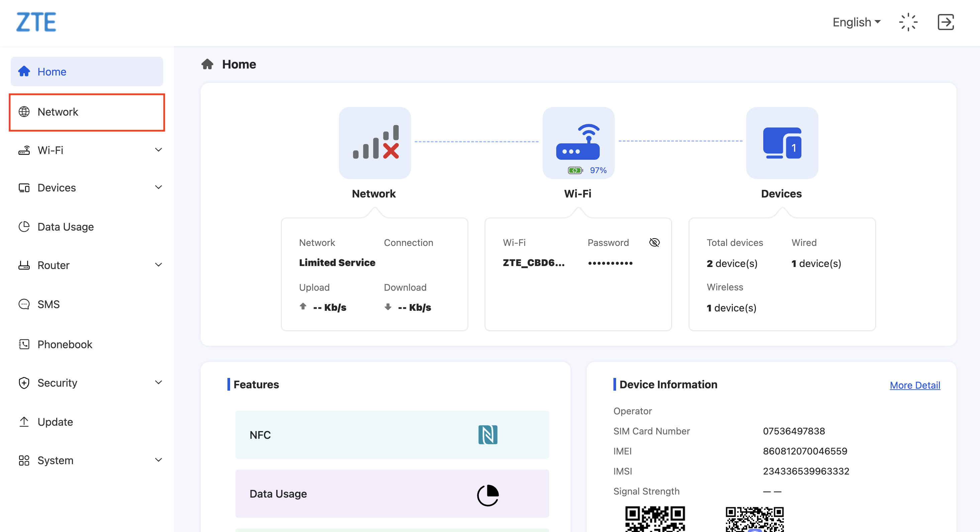Select Home in the sidebar menu
The height and width of the screenshot is (532, 980).
tap(87, 72)
